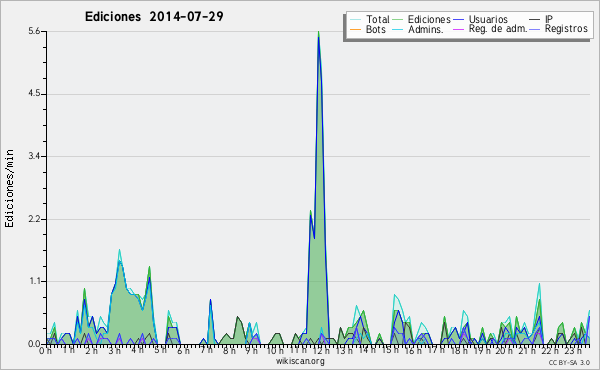Click the y-axis value 3.4
600x370 pixels.
34,156
